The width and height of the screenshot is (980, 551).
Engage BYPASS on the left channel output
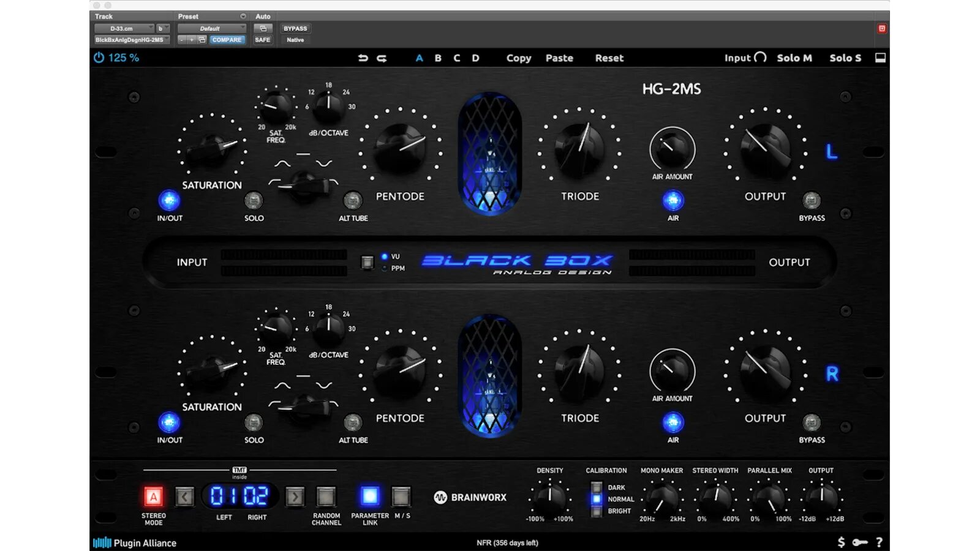tap(812, 200)
